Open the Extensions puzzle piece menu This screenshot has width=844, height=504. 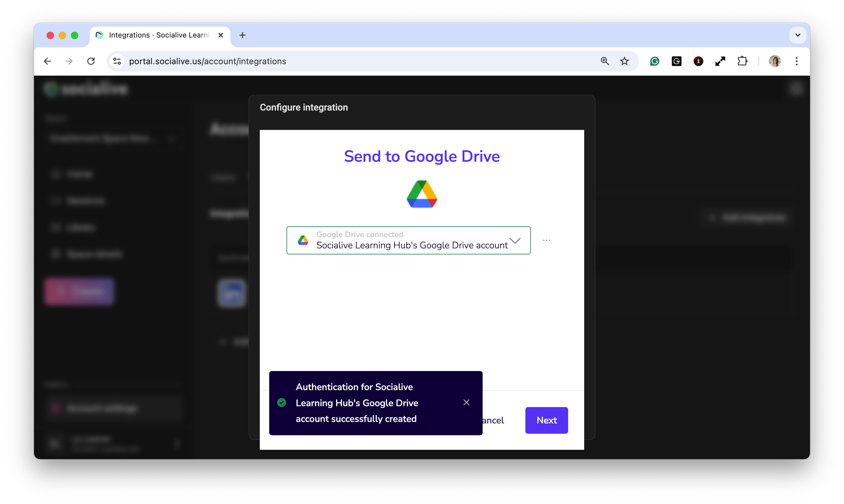742,61
